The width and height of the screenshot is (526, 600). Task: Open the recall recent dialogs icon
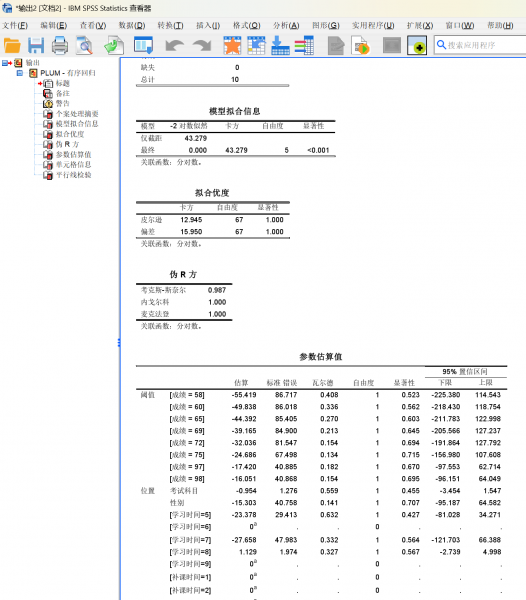143,45
